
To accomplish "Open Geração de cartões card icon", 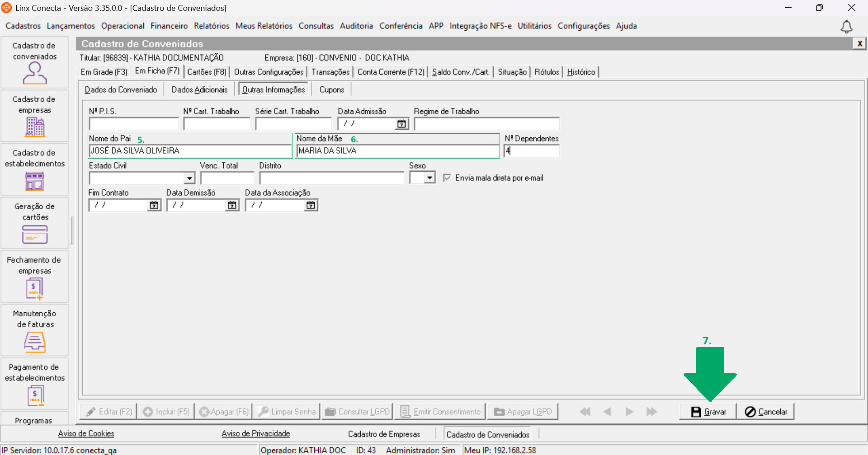I will 35,235.
